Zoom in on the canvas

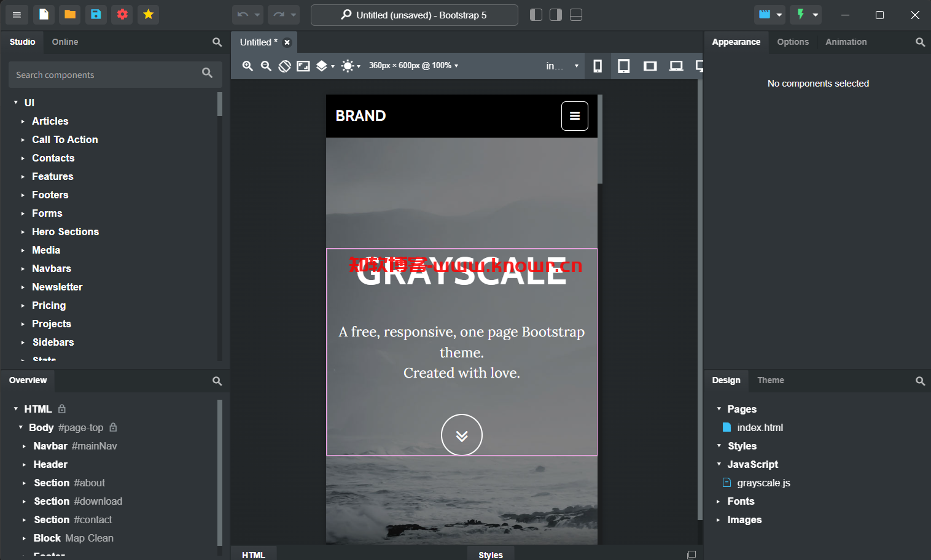(x=247, y=66)
